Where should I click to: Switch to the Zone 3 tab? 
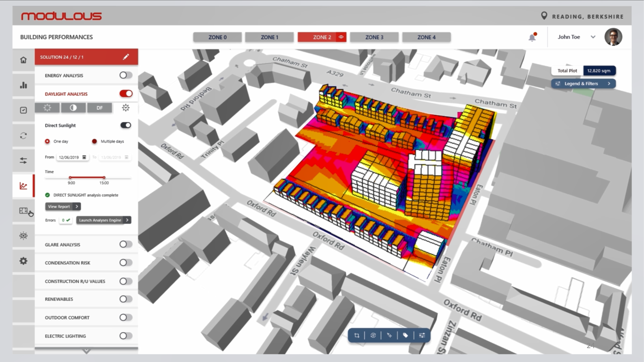[374, 37]
